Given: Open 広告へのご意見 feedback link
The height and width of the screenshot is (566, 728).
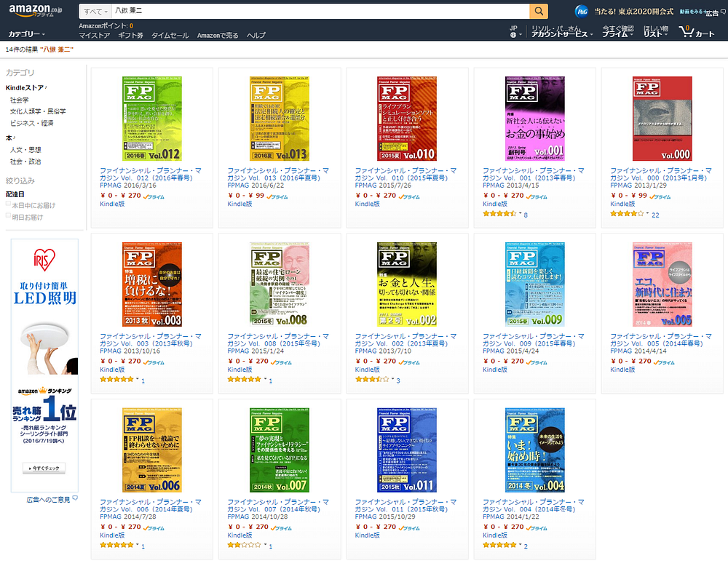Looking at the screenshot, I should 48,500.
